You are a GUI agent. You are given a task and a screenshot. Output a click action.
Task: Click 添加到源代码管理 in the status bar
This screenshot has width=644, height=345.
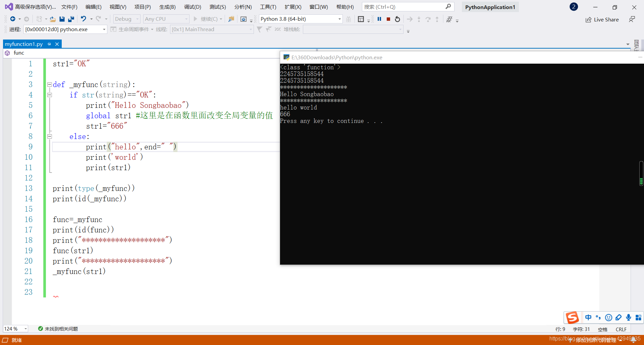click(x=596, y=340)
